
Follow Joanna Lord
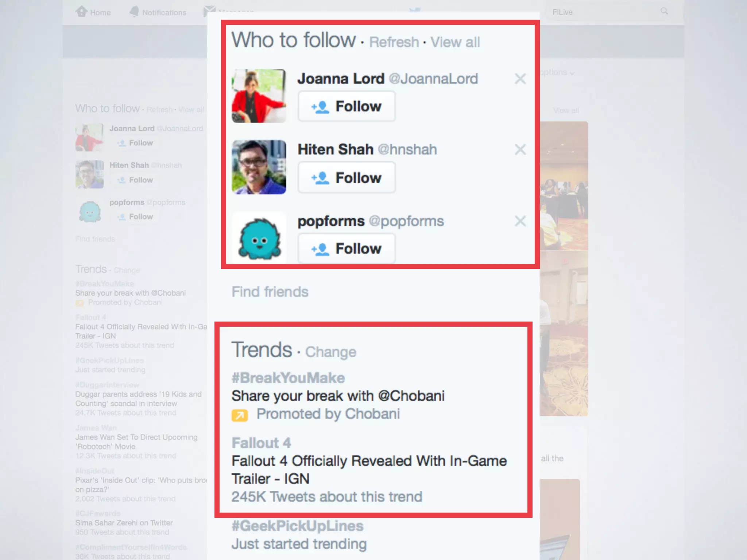[x=347, y=106]
